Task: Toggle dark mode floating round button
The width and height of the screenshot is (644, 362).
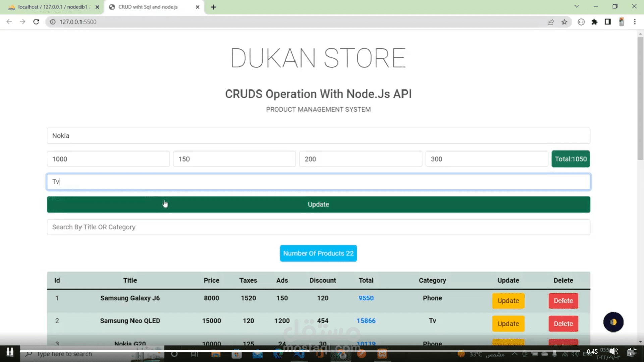Action: point(613,322)
